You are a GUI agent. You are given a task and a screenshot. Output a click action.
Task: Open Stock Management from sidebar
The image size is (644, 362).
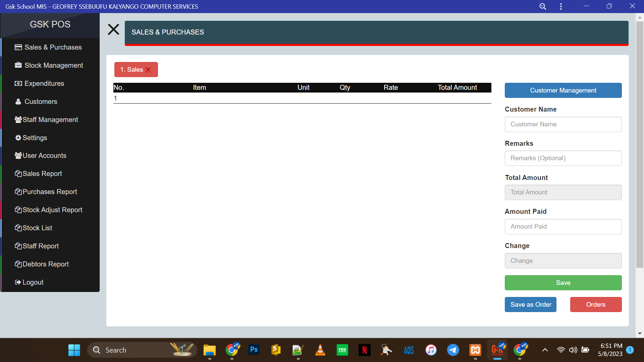pyautogui.click(x=54, y=65)
